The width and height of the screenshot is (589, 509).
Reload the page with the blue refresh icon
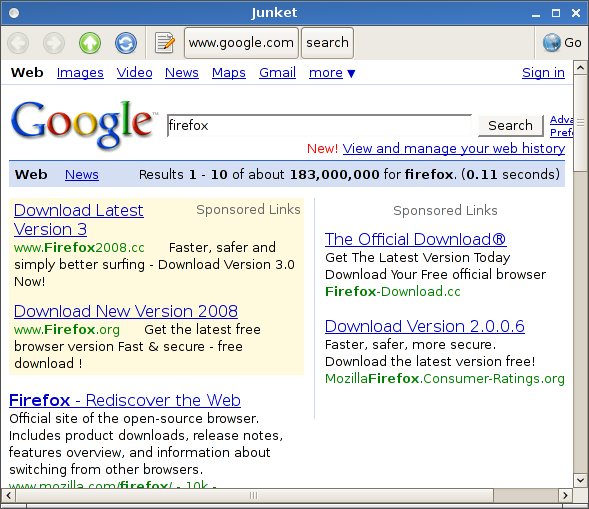click(126, 43)
